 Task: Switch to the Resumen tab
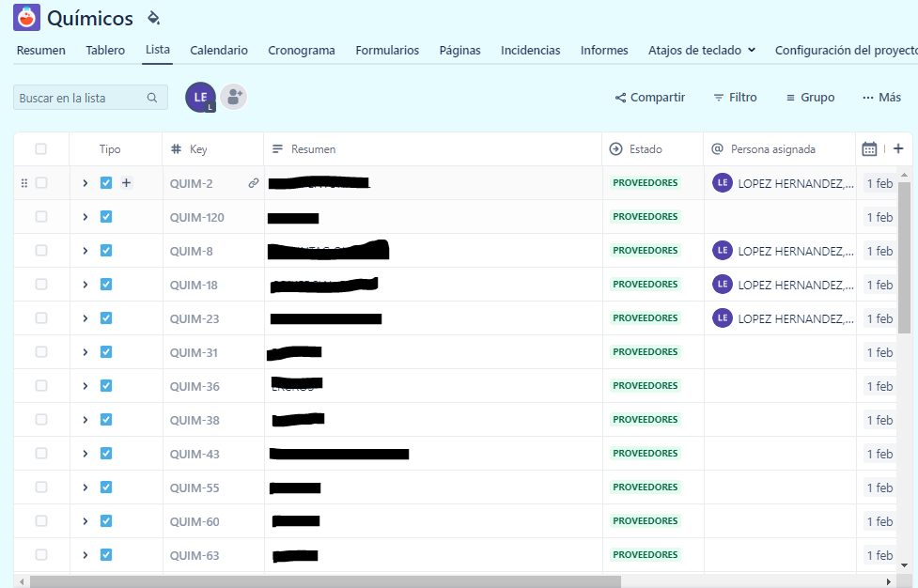coord(41,51)
